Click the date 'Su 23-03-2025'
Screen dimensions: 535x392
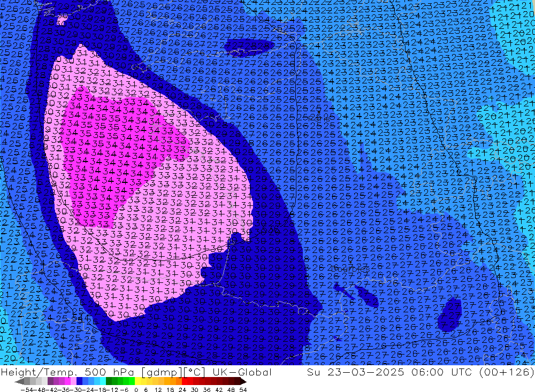[x=355, y=372]
